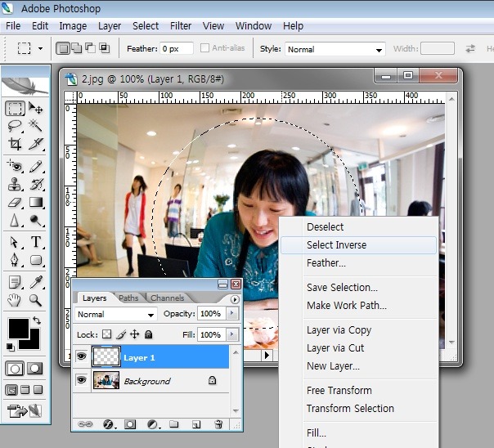Click the Feather input field
This screenshot has height=448, width=494.
[x=176, y=49]
